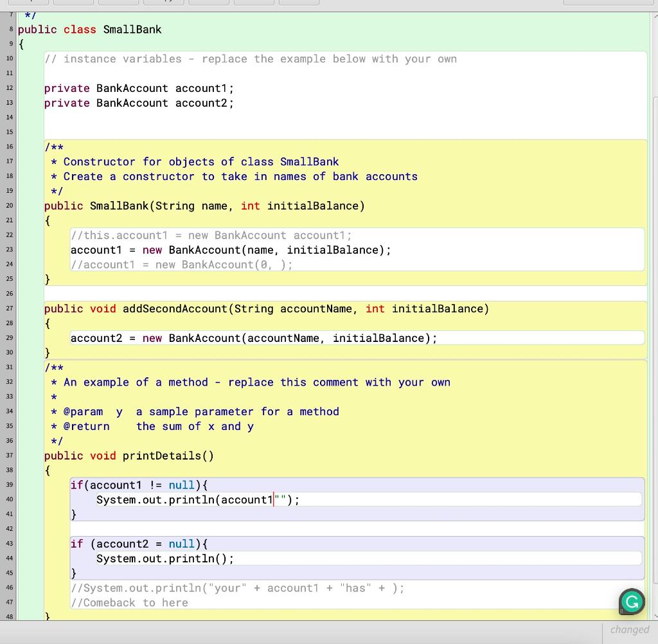Viewport: 658px width, 644px height.
Task: Click the BankAccount type on line 12
Action: pyautogui.click(x=132, y=88)
